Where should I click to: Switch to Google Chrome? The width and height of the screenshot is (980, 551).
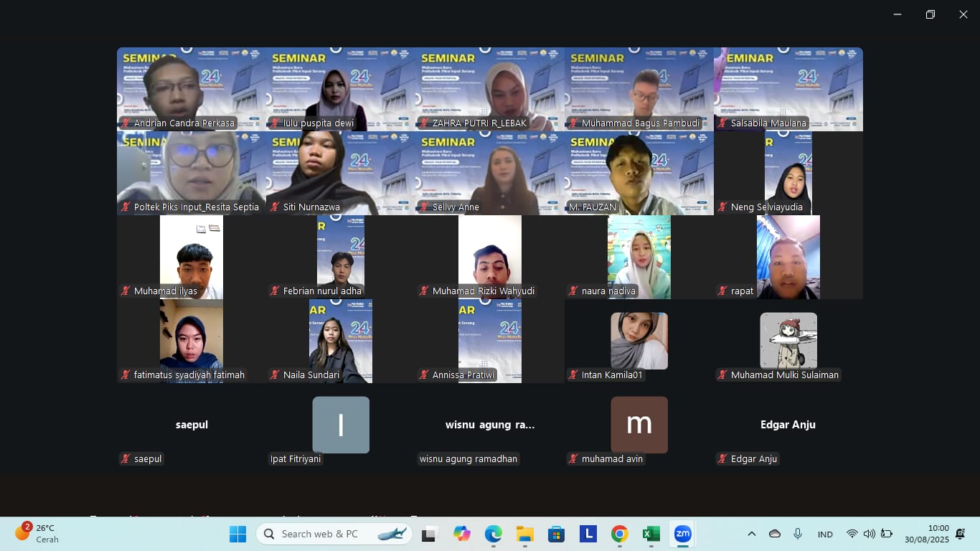(620, 534)
